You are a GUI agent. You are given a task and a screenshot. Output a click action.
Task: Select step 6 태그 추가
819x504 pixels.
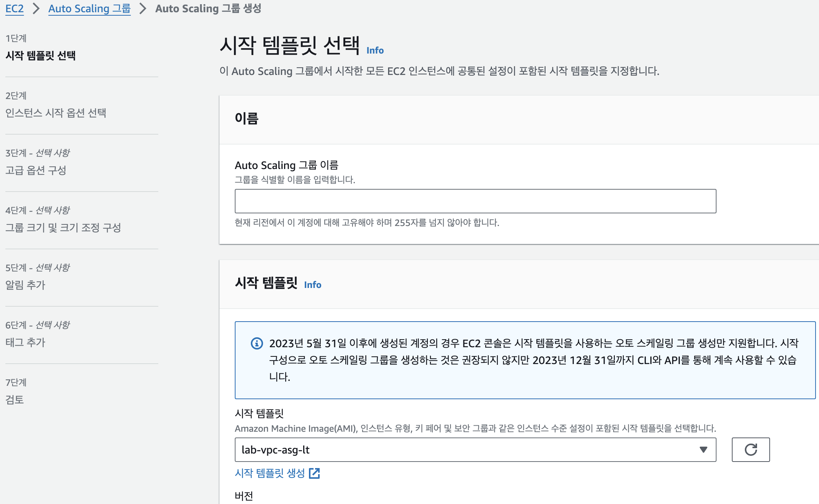25,342
